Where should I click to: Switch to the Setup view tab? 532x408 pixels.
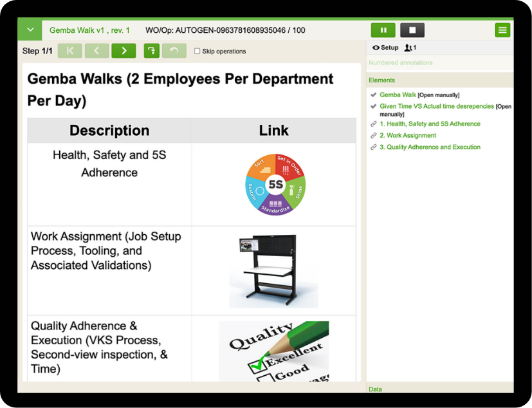click(385, 48)
